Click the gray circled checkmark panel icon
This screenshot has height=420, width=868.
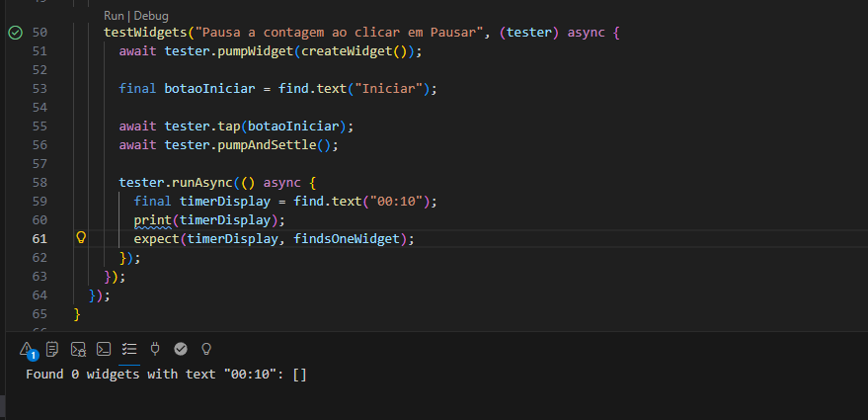(181, 349)
